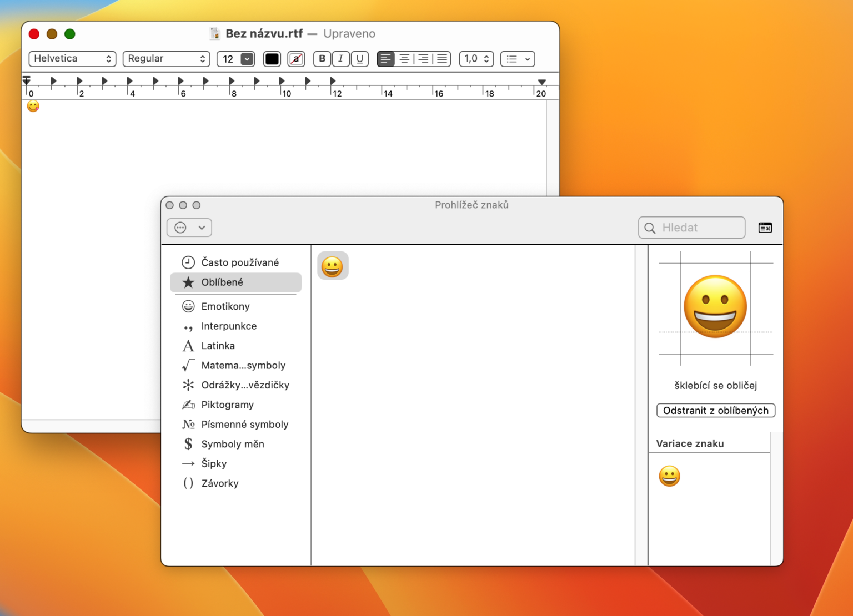Select the Emotikony smiley category icon
This screenshot has height=616, width=853.
point(188,306)
